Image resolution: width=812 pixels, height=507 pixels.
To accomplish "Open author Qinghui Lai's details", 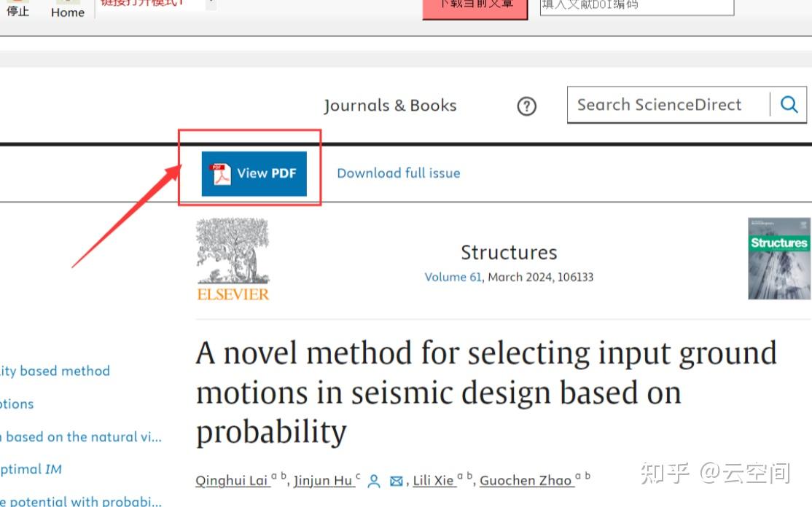I will (232, 480).
